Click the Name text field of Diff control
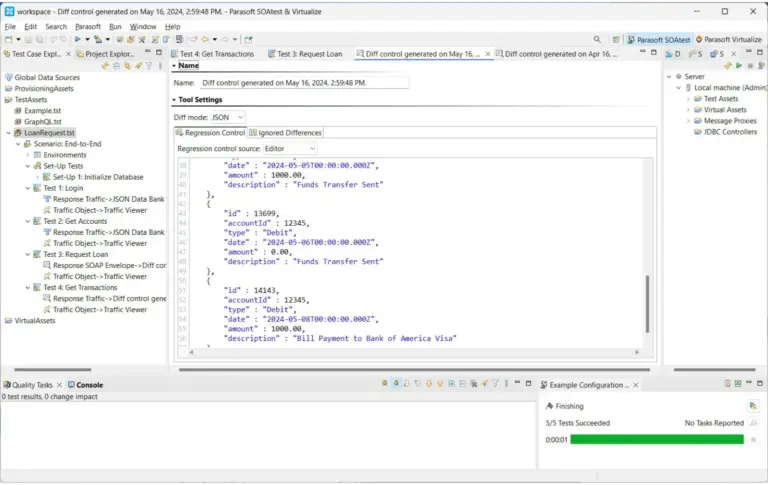 point(304,83)
